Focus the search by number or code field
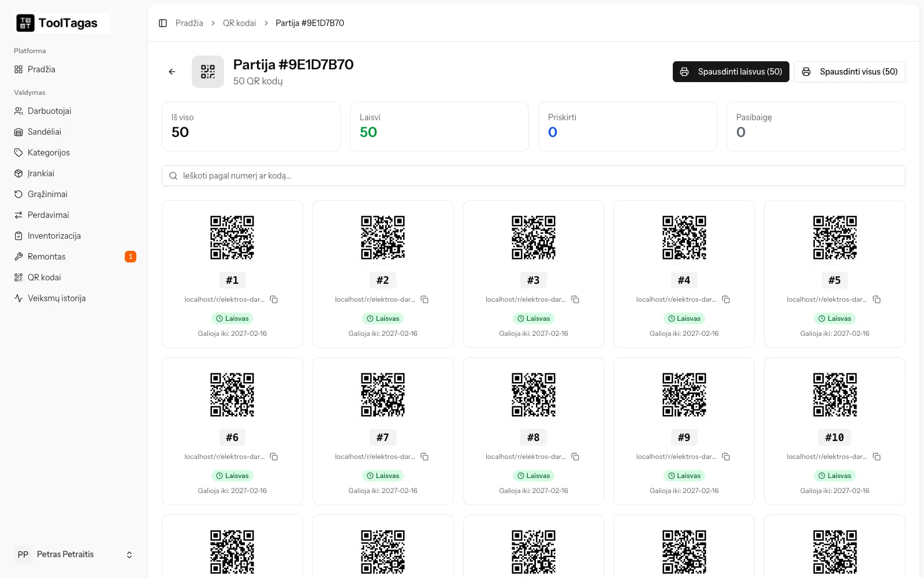 click(534, 176)
